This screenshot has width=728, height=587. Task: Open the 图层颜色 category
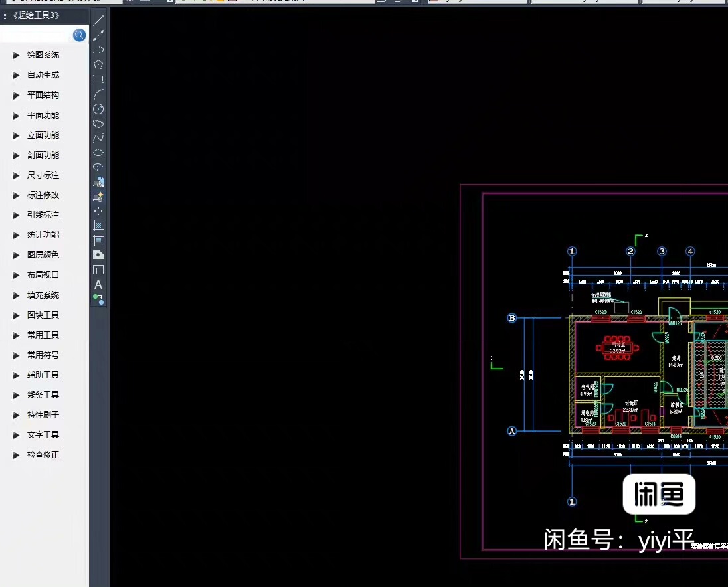coord(43,255)
